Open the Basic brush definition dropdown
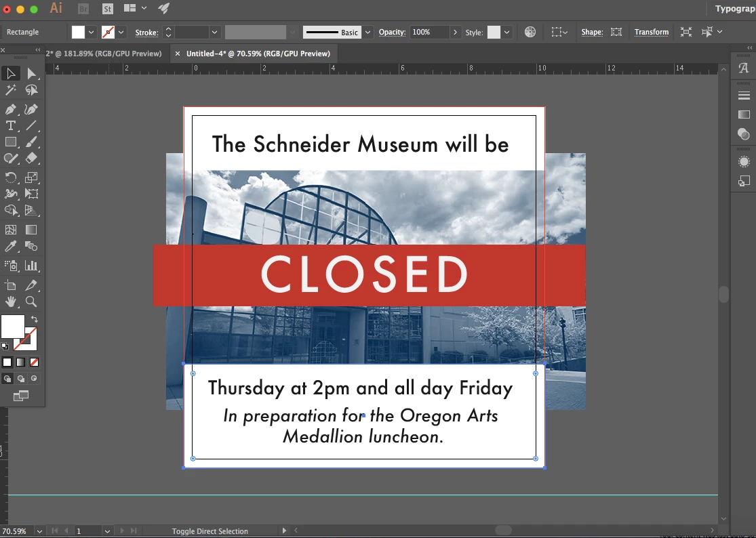Viewport: 756px width, 538px height. coord(368,33)
